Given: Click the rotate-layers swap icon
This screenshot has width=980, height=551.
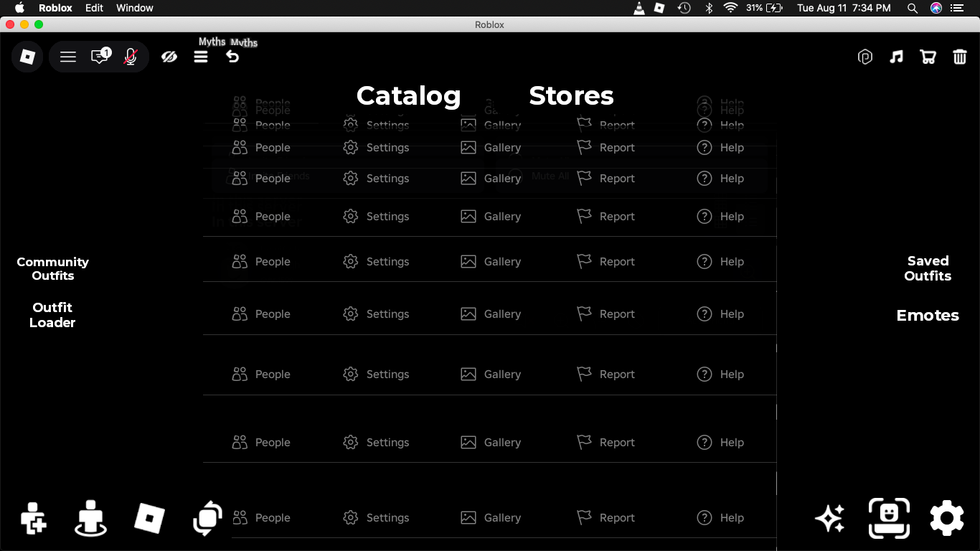Looking at the screenshot, I should [x=208, y=518].
